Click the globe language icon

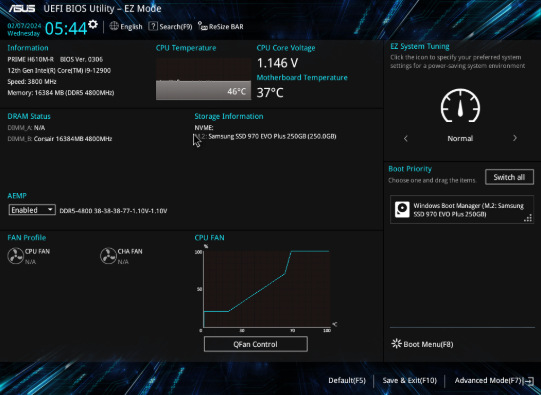tap(114, 26)
